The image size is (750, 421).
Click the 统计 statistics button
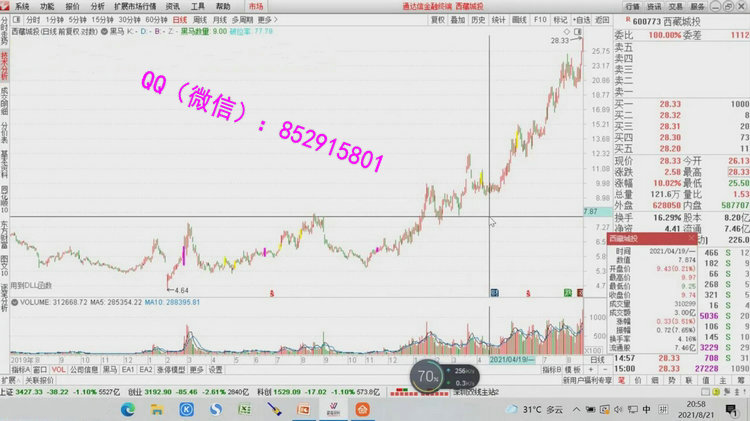click(498, 19)
